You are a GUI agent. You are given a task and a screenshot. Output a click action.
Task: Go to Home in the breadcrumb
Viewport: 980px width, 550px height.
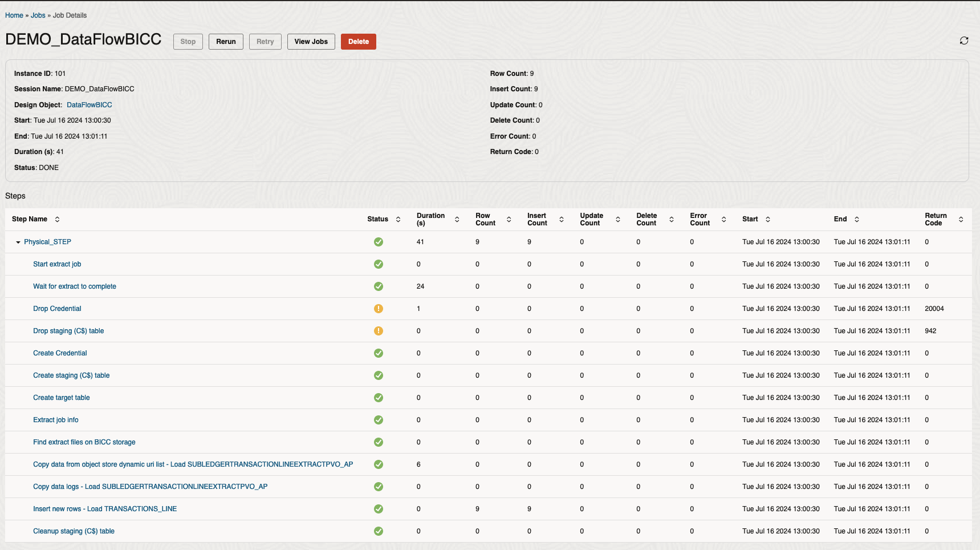coord(14,15)
